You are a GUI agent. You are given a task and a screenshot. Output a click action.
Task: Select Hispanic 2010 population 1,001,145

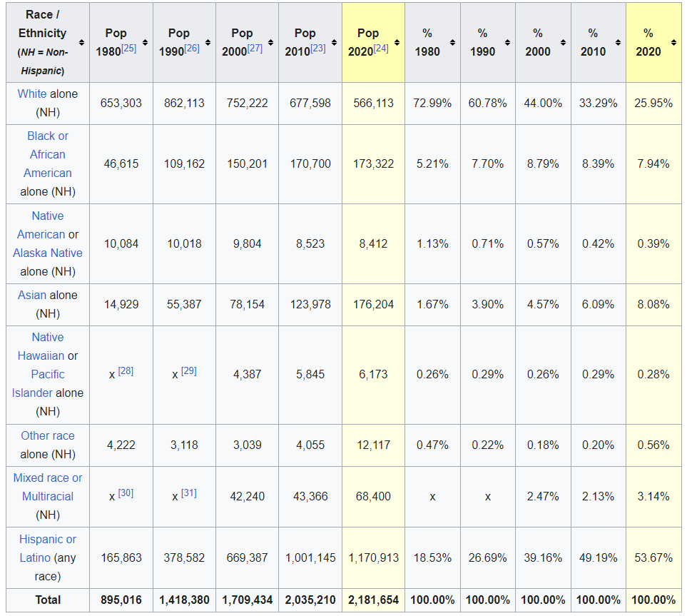310,558
